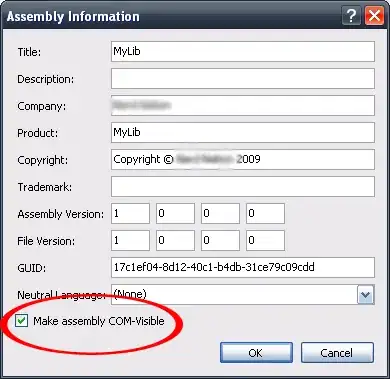Click the help question mark icon
The image size is (390, 379).
[351, 16]
